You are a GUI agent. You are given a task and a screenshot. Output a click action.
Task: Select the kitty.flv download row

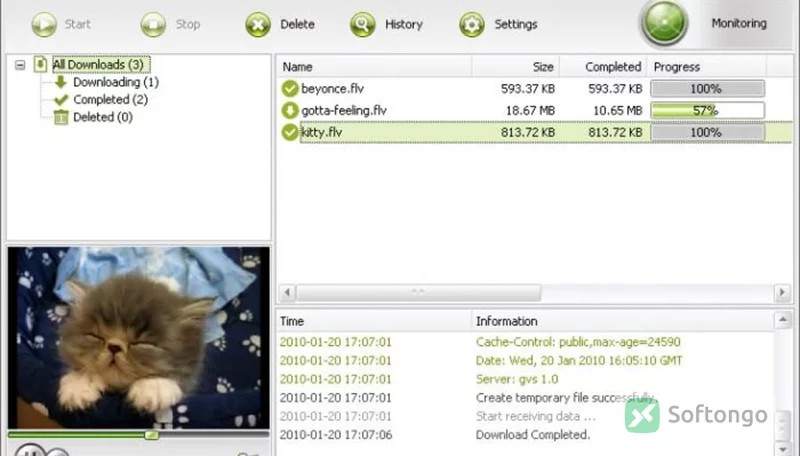pos(534,132)
